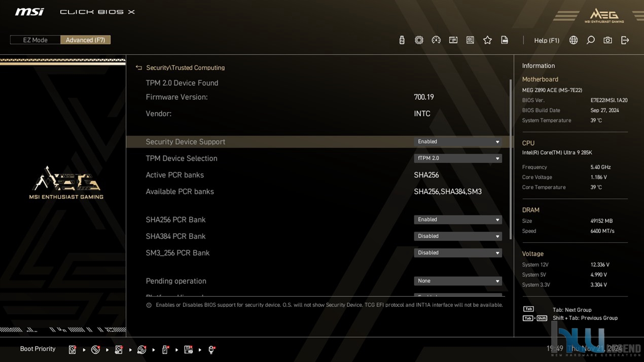This screenshot has height=362, width=644.
Task: Open the performance gauge icon
Action: tap(436, 40)
